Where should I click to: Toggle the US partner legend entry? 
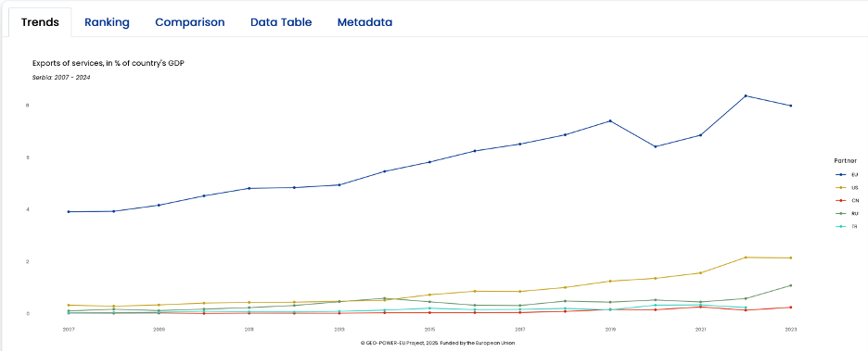tap(847, 188)
